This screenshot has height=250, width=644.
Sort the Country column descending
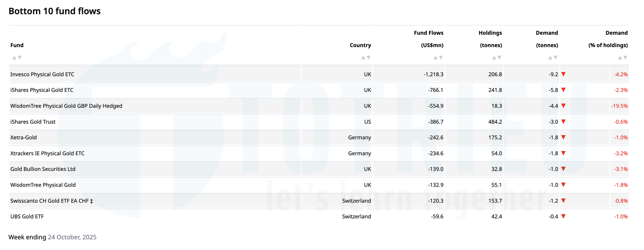coord(368,57)
